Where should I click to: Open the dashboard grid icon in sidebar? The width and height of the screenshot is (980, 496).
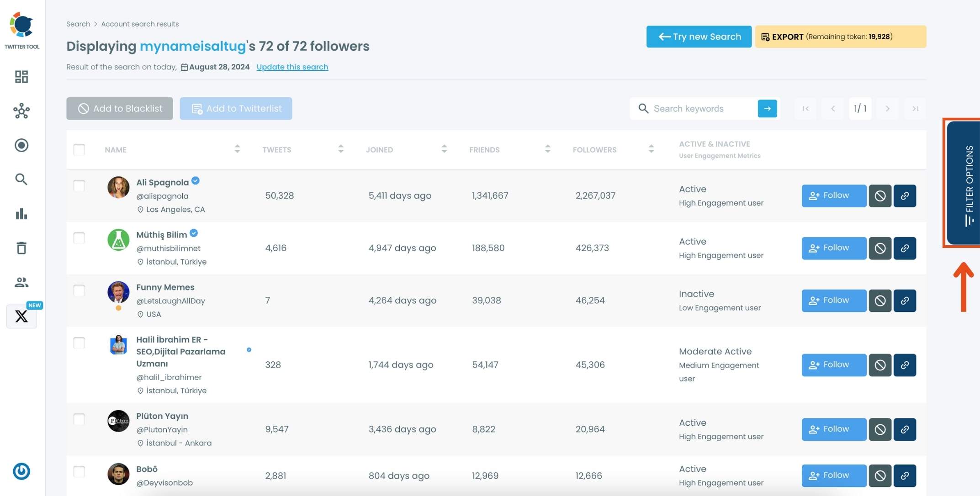click(x=21, y=77)
